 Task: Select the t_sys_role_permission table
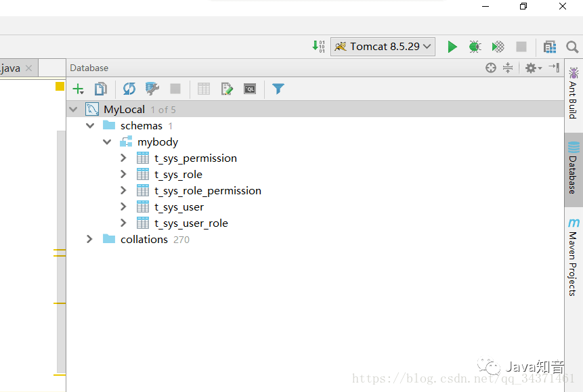(x=207, y=191)
